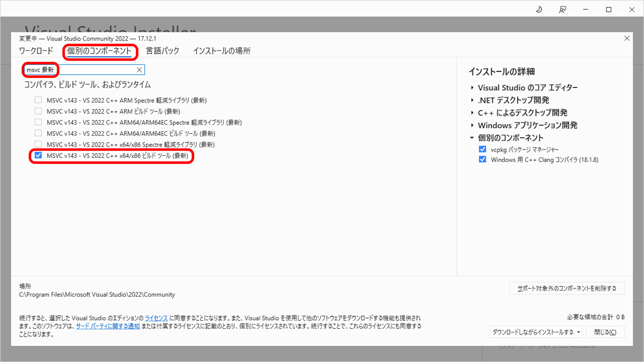
Task: Expand Windows application development details
Action: [x=473, y=125]
